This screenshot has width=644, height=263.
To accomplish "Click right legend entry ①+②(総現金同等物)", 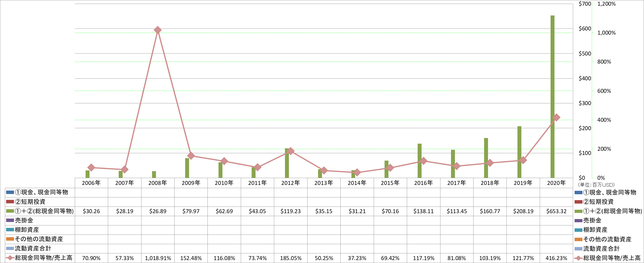I will (608, 211).
